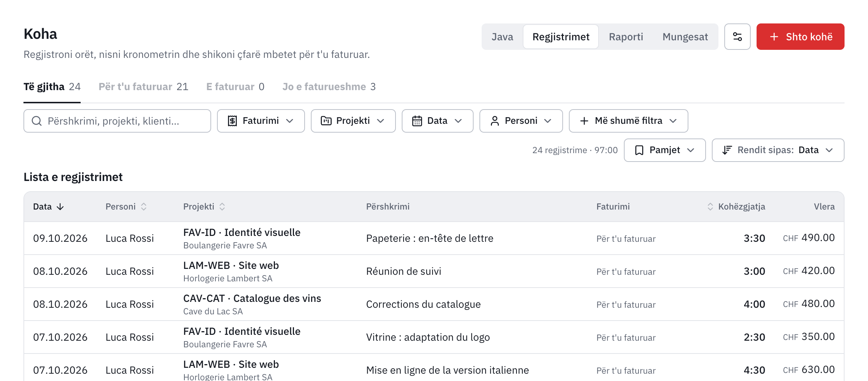
Task: Sort by the Kohëzgjatja column arrows
Action: point(710,207)
